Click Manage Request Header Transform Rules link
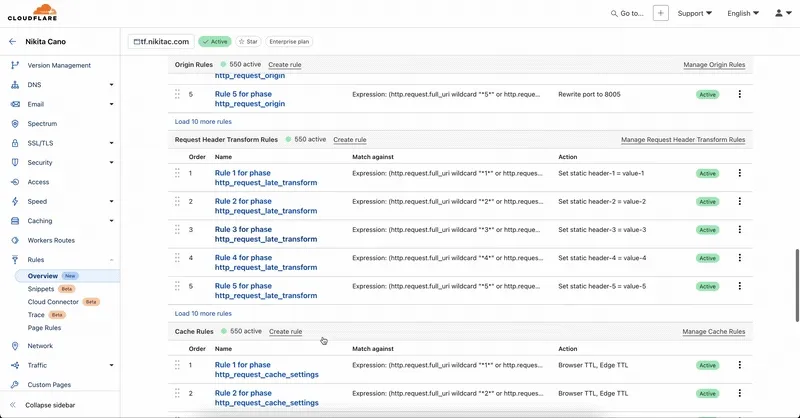This screenshot has height=418, width=800. [682, 140]
